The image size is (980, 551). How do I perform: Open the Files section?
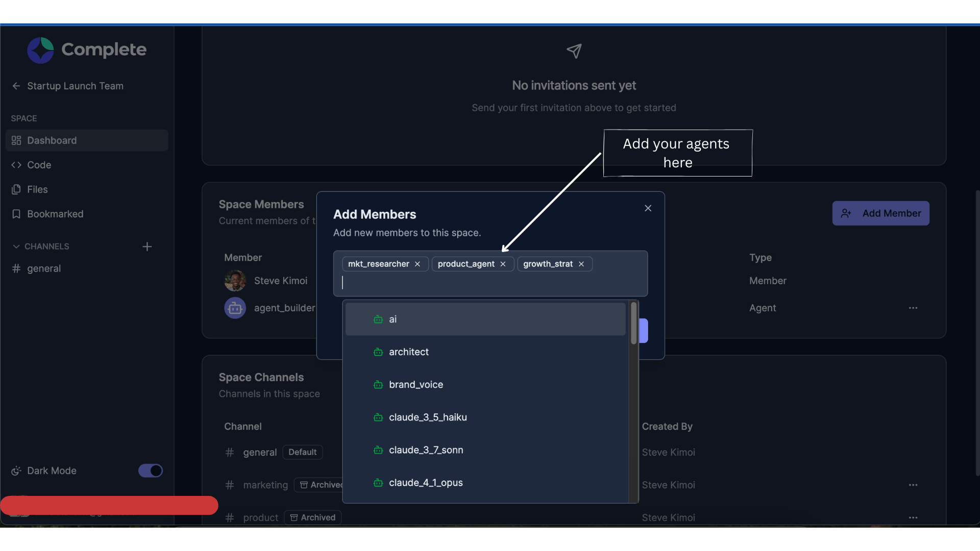[x=36, y=189]
